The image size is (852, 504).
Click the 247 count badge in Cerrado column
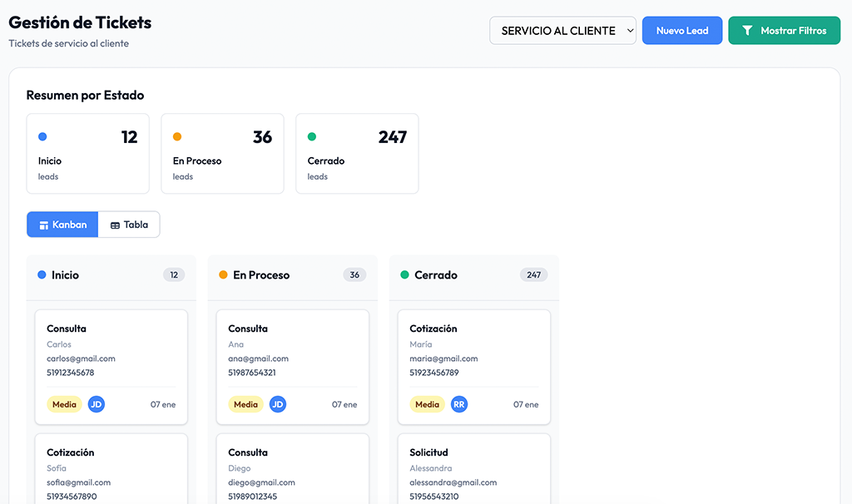coord(533,275)
